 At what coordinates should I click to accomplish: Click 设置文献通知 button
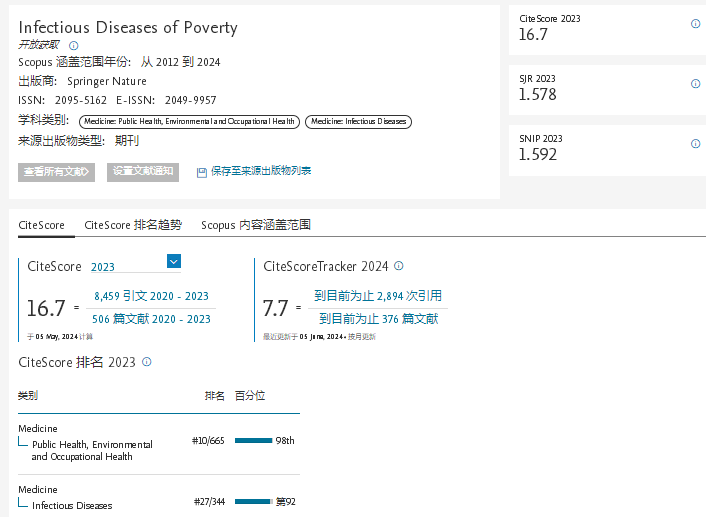point(143,172)
